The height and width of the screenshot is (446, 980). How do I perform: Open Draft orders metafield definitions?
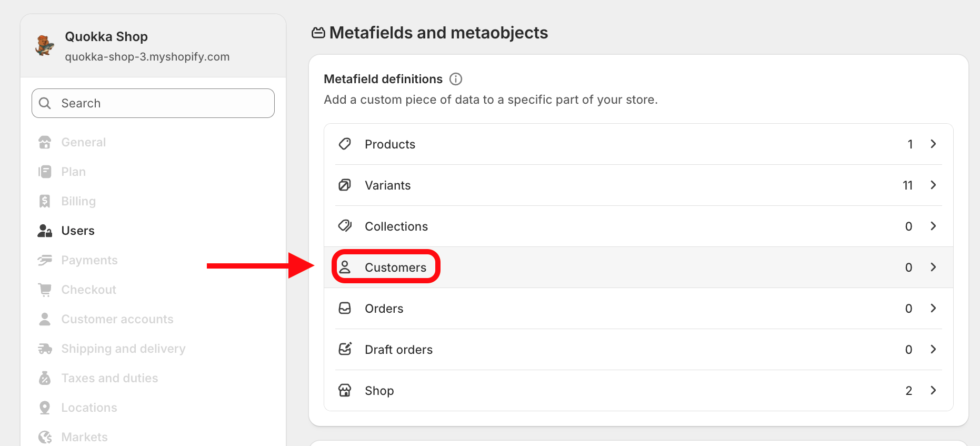(x=398, y=350)
